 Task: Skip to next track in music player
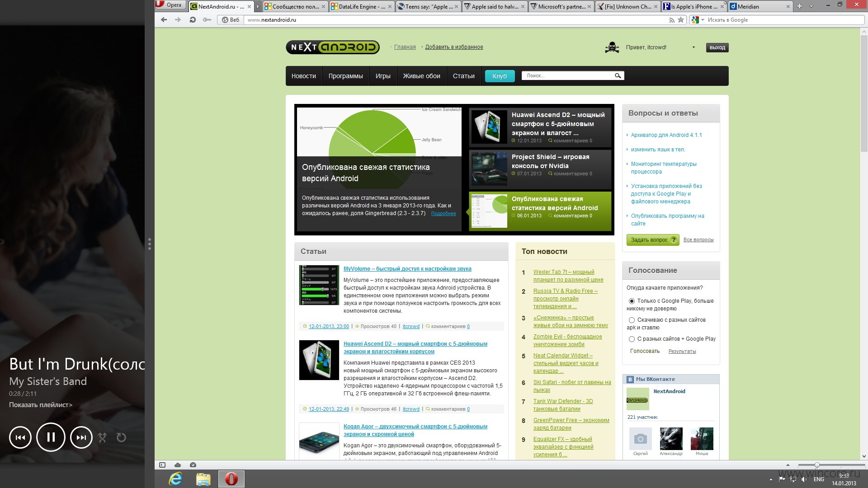81,437
